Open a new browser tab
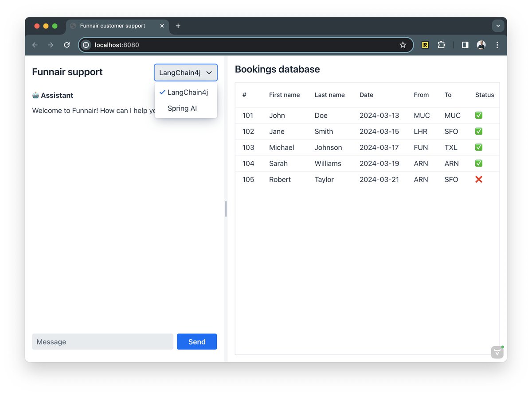532x395 pixels. 178,26
